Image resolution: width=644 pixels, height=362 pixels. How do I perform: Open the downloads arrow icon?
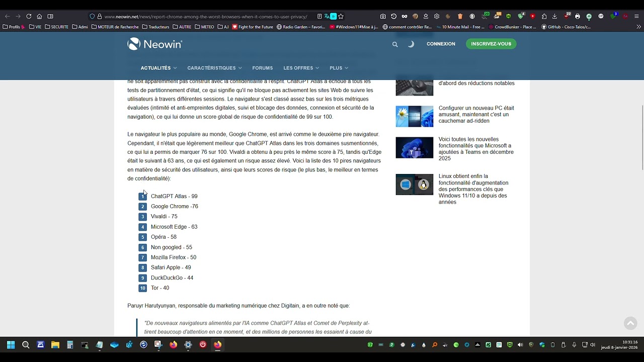[554, 16]
